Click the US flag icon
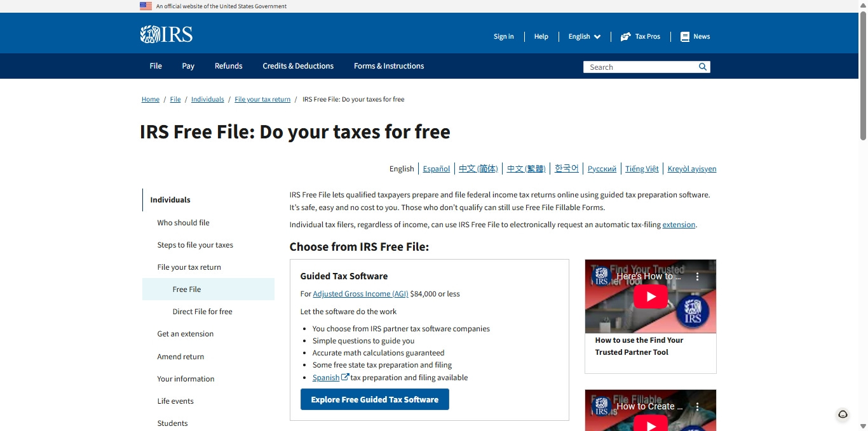This screenshot has height=431, width=868. tap(146, 6)
